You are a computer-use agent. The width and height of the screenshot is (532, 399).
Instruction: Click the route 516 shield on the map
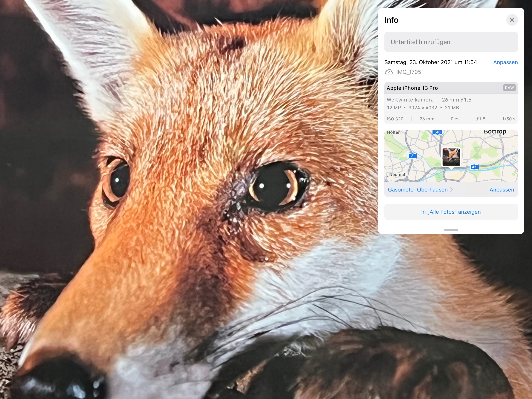[x=437, y=132]
